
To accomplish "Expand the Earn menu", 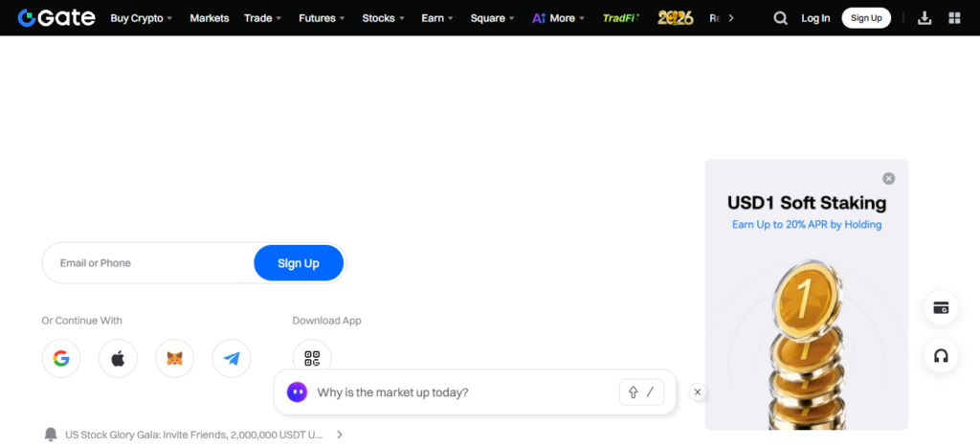I will (x=436, y=18).
